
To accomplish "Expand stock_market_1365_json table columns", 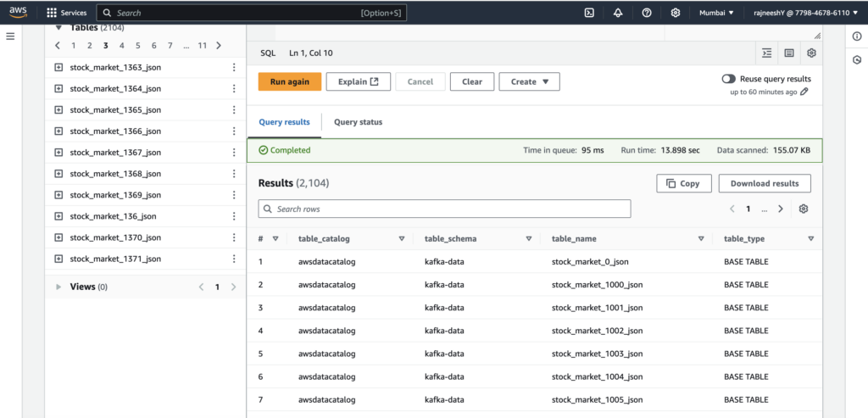I will [58, 110].
